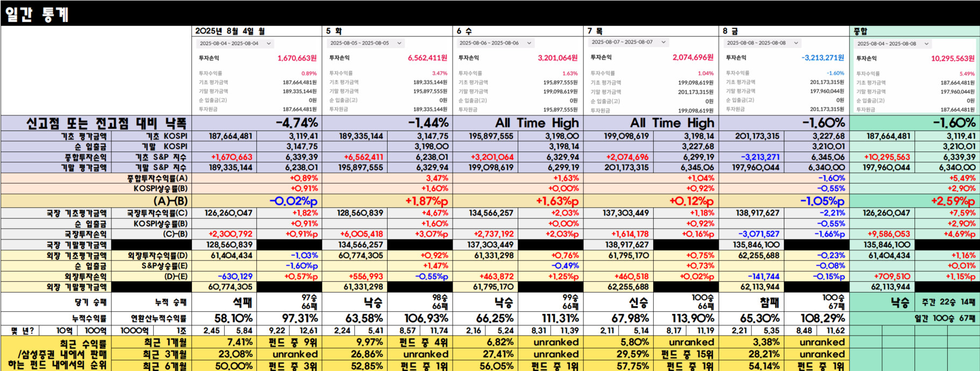This screenshot has height=371, width=980.
Task: Click the 펀드 중 3위 ranking cell
Action: click(x=293, y=366)
